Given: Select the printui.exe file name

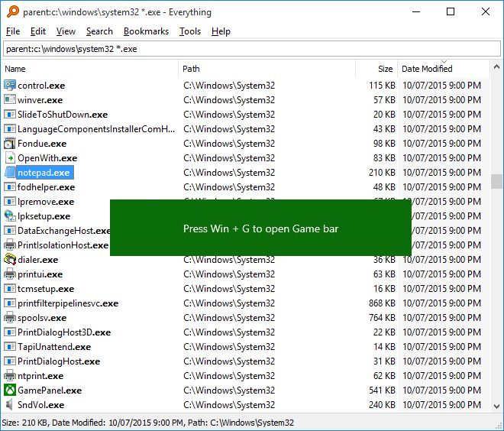Looking at the screenshot, I should coord(40,274).
